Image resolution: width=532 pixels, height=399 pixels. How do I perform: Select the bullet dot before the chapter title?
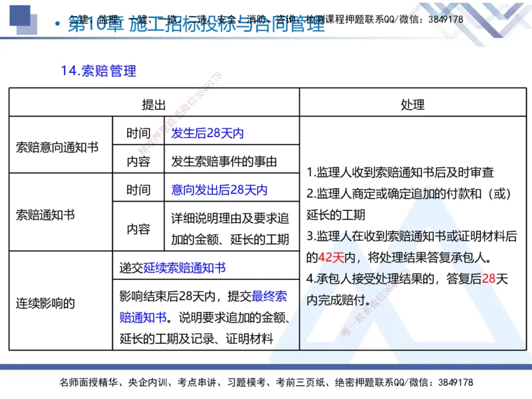(57, 25)
